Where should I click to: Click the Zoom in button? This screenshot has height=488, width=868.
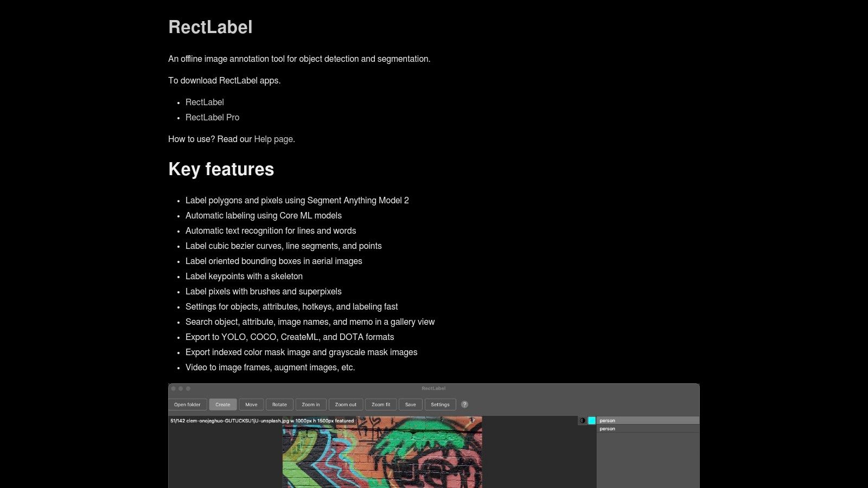click(311, 404)
